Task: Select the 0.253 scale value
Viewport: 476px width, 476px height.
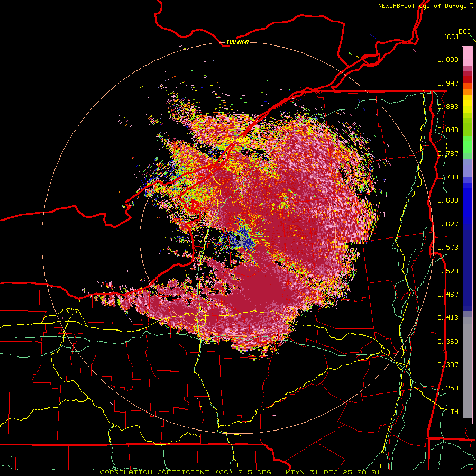Action: click(448, 388)
